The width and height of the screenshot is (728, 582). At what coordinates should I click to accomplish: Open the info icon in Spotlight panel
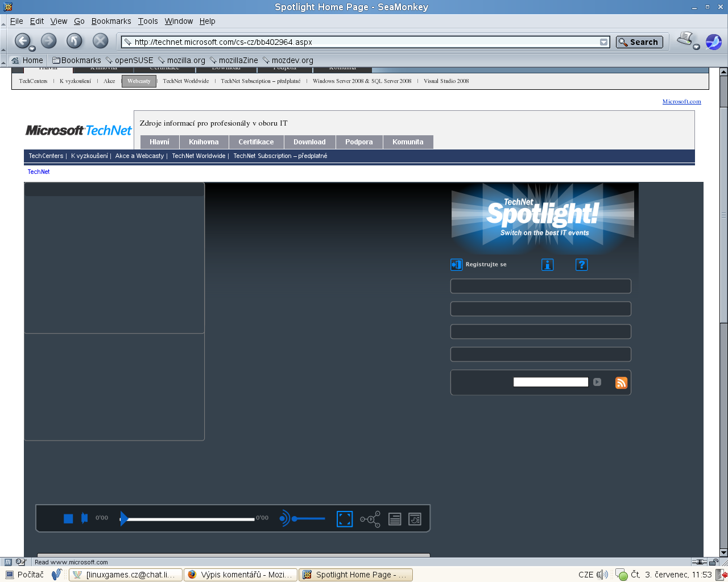[547, 264]
